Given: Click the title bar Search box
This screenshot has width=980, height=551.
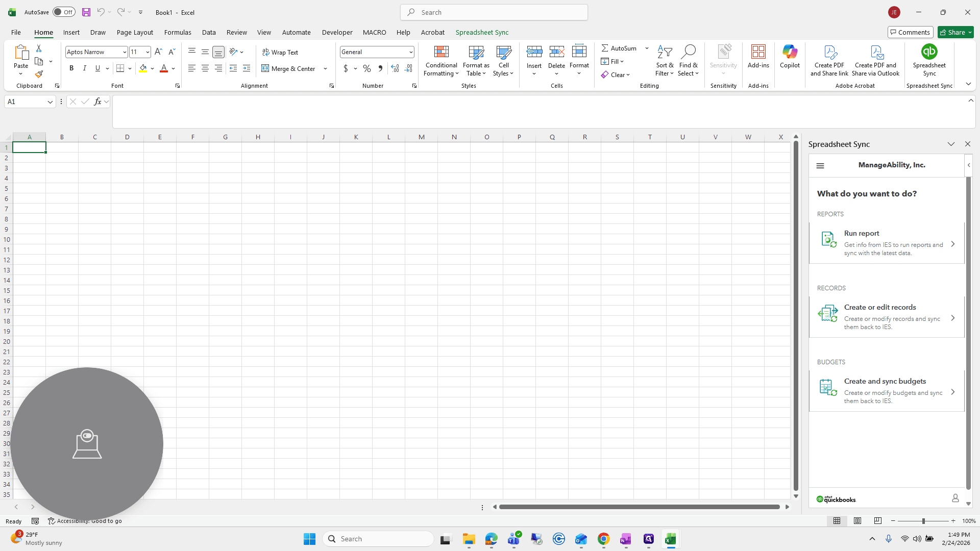Looking at the screenshot, I should click(494, 12).
